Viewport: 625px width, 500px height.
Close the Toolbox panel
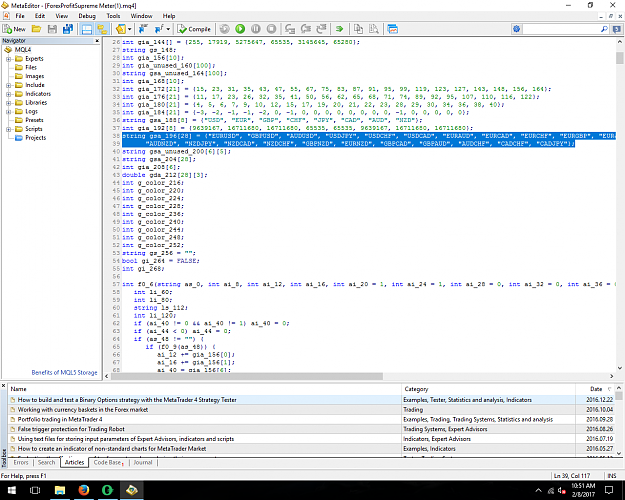[x=4, y=386]
